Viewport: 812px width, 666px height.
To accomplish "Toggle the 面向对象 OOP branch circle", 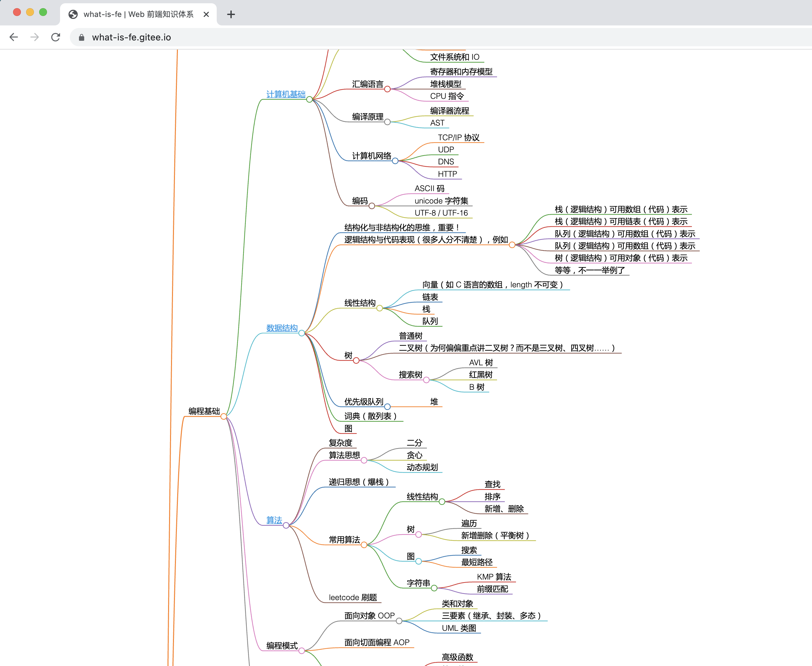I will click(399, 621).
